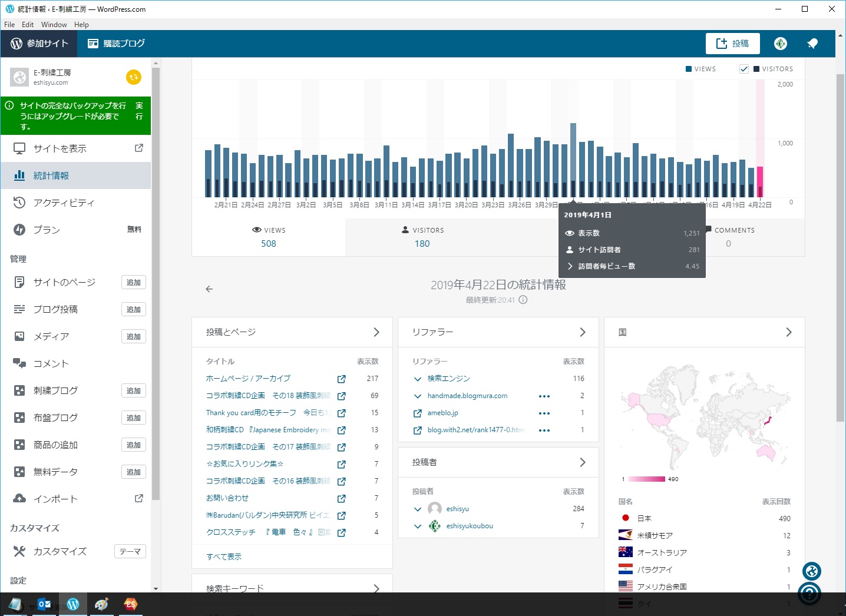Open the Window menu
This screenshot has width=846, height=616.
click(x=54, y=25)
